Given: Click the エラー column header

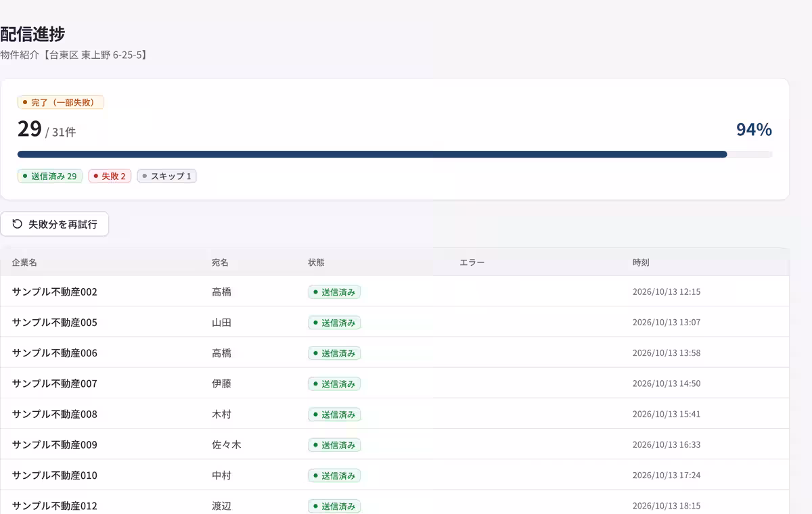Looking at the screenshot, I should (x=472, y=262).
